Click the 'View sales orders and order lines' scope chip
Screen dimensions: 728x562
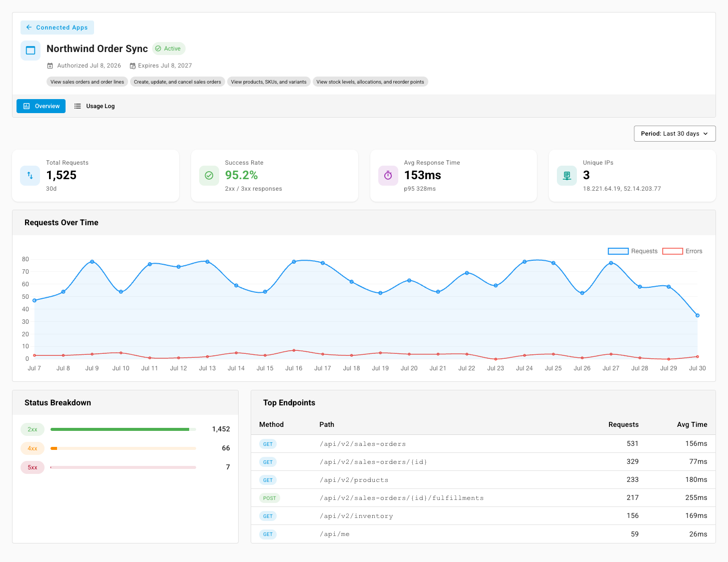87,82
